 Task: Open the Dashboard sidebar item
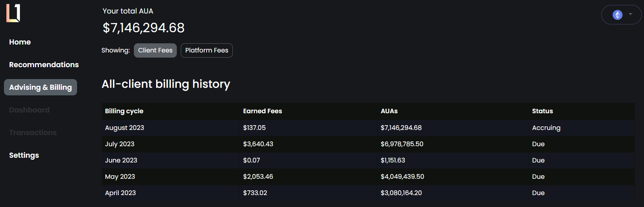(29, 110)
